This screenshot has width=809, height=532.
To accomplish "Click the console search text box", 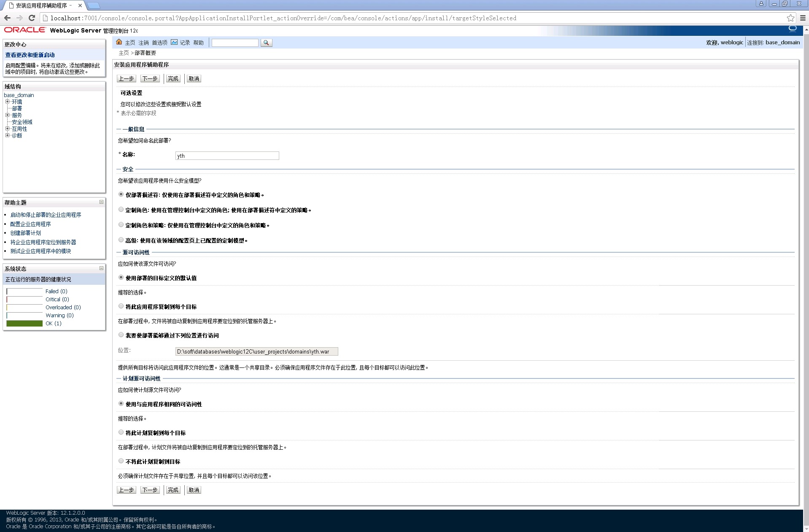I will coord(235,43).
